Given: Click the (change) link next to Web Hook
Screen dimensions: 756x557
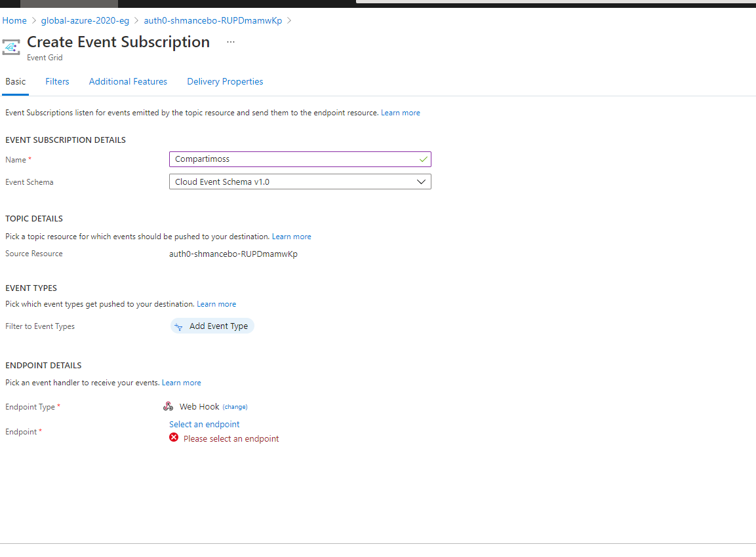Looking at the screenshot, I should [x=235, y=407].
